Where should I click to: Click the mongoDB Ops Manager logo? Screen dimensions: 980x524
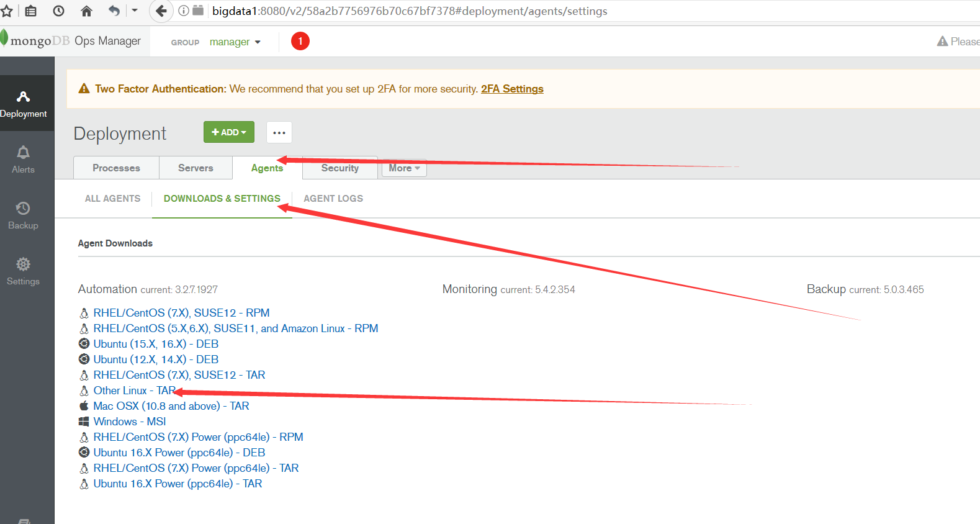[x=71, y=40]
